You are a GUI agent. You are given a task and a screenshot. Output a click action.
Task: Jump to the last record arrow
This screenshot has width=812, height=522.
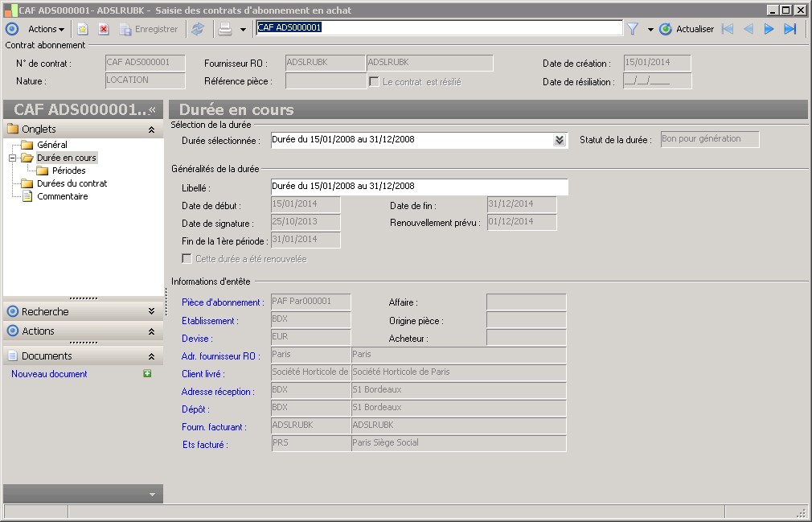(789, 29)
